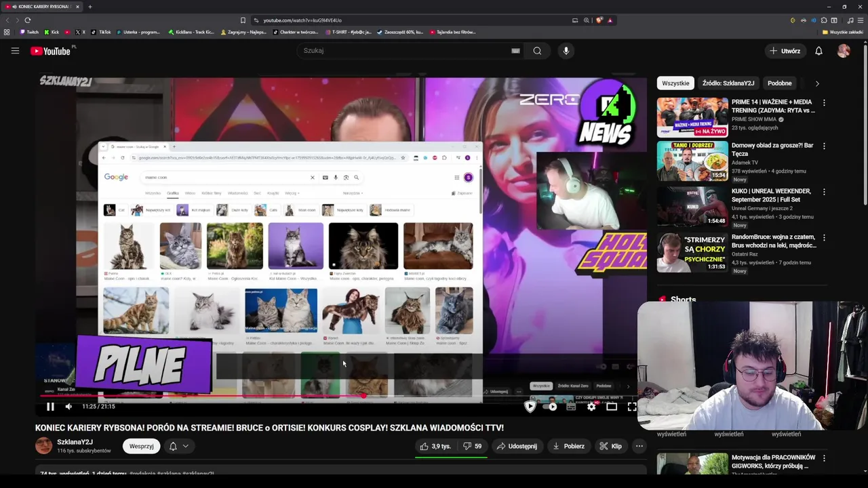868x488 pixels.
Task: Open PRIME 14 WAŻENIE + MEDIA TRENING title
Action: click(x=773, y=106)
